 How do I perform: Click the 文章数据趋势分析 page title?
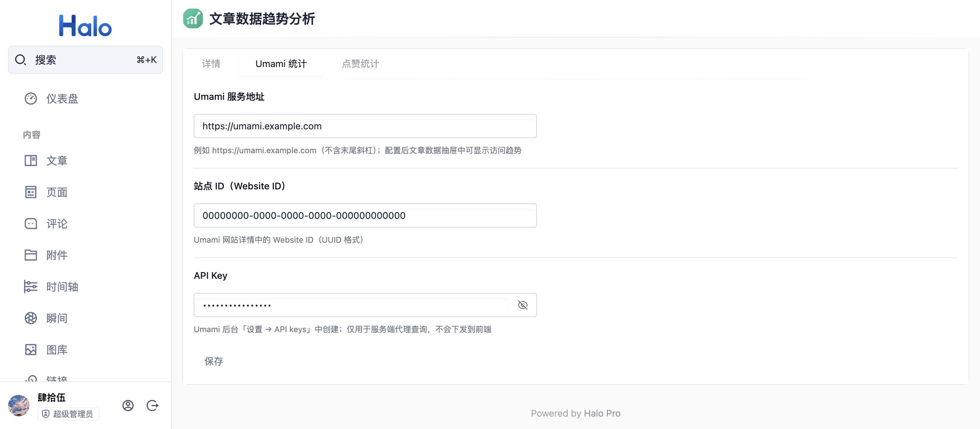coord(262,18)
